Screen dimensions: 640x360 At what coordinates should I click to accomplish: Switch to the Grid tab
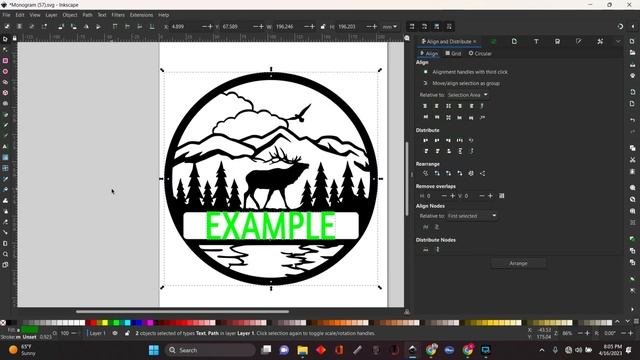(453, 53)
